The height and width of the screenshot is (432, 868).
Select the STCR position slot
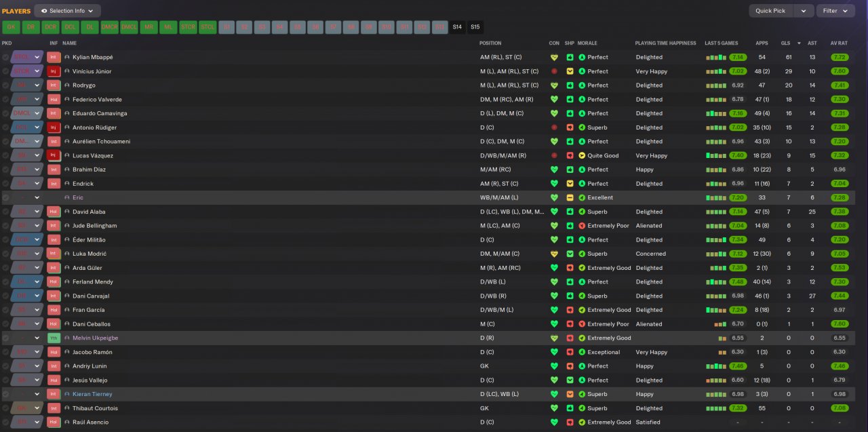[188, 27]
